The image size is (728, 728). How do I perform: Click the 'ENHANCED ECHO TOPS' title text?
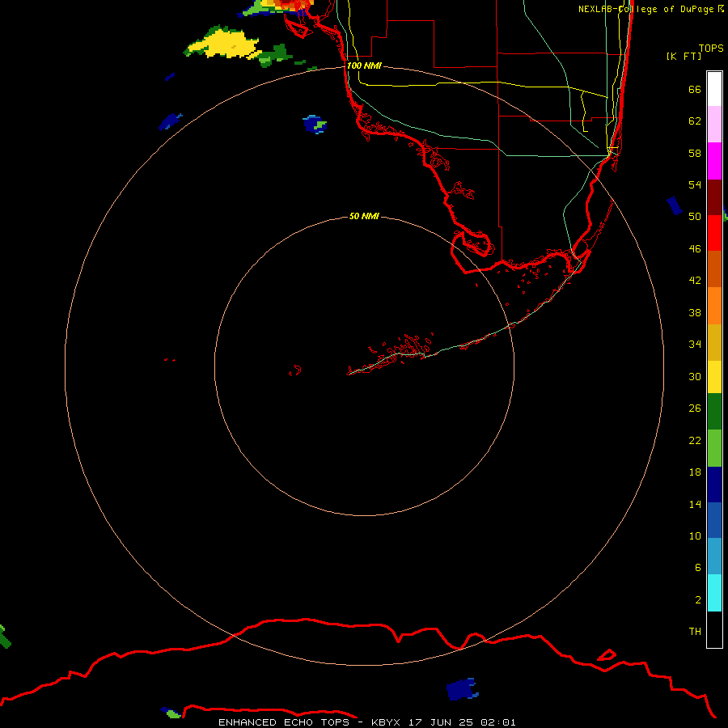tap(284, 722)
